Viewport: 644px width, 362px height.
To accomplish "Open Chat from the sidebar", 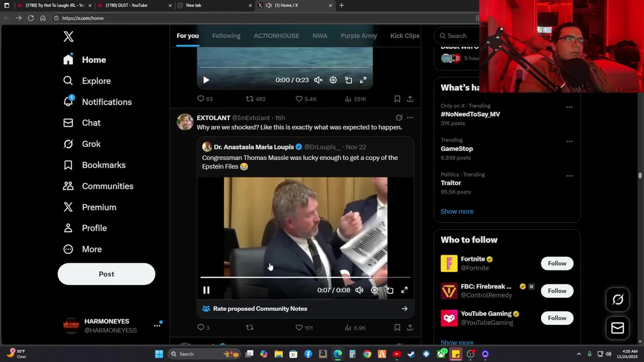I will click(x=82, y=123).
